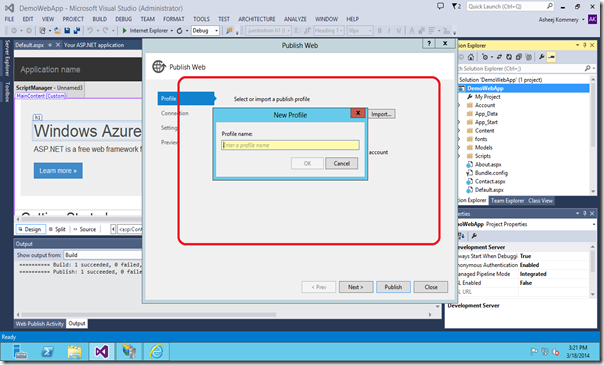
Task: Click Publish button in Publish Web dialog
Action: [393, 287]
